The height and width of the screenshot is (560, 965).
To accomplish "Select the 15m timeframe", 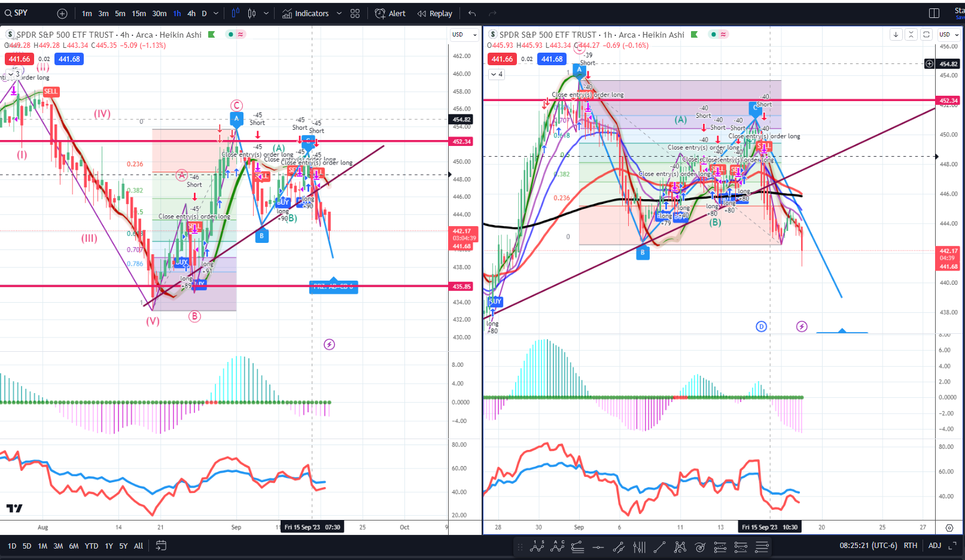I will 139,13.
